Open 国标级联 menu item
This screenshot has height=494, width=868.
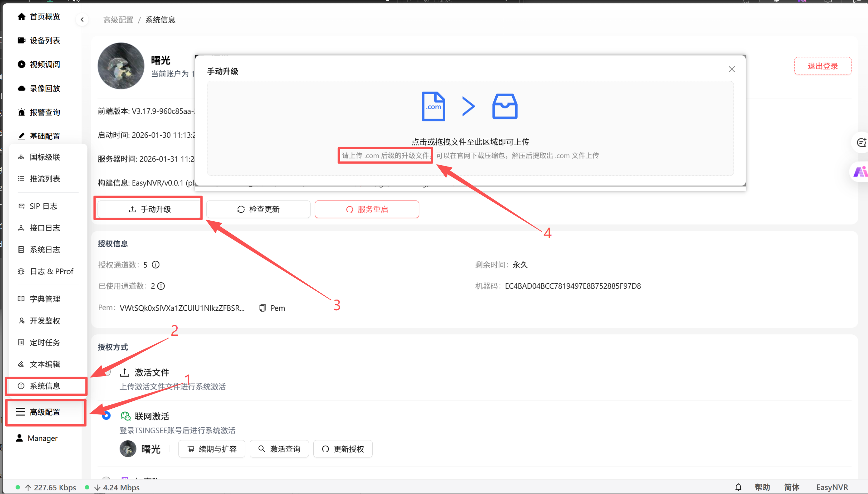(45, 157)
